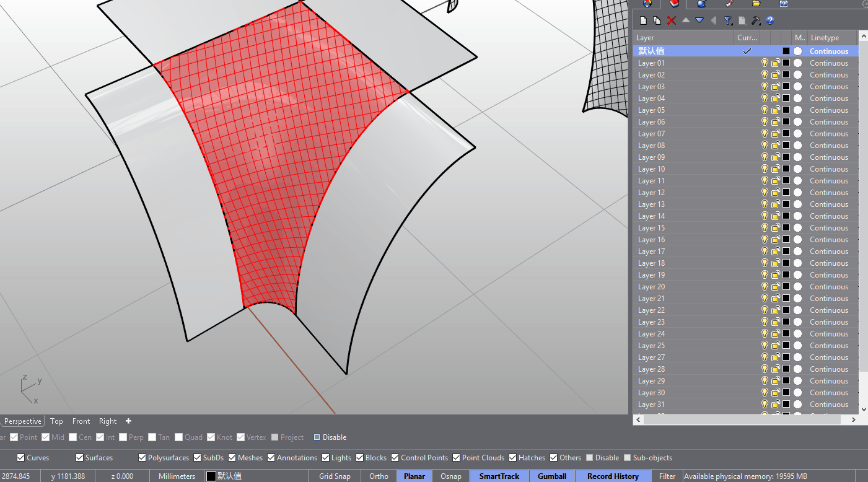Hide Layer 02 using its light bulb
868x482 pixels.
pos(765,75)
